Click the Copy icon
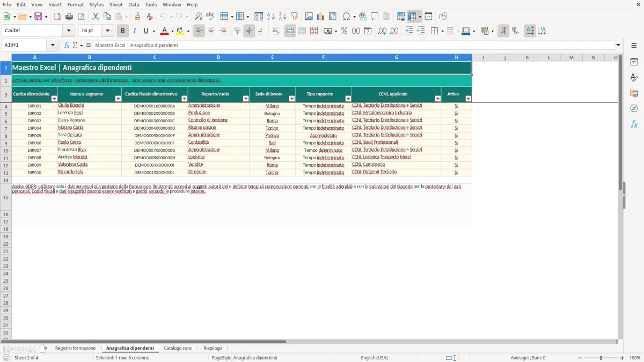The width and height of the screenshot is (644, 362). pyautogui.click(x=107, y=17)
